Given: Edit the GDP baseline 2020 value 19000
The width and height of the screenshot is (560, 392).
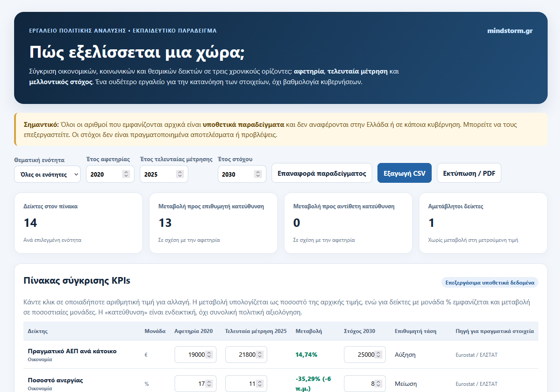Looking at the screenshot, I should [x=195, y=355].
